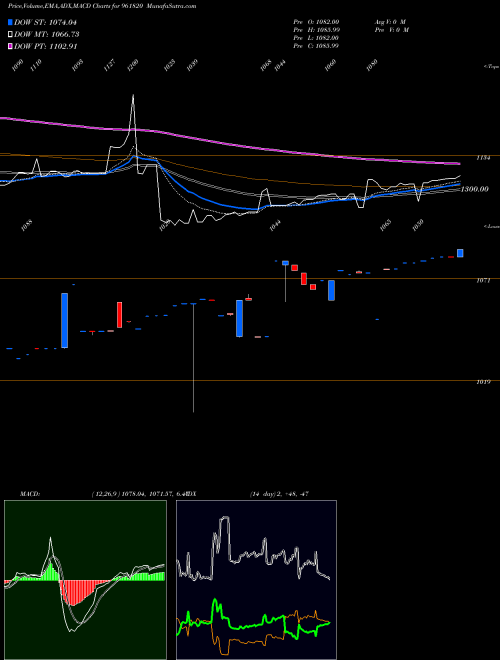The height and width of the screenshot is (660, 500).
Task: Click the magenta DOW PT legend swatch
Action: click(x=10, y=46)
